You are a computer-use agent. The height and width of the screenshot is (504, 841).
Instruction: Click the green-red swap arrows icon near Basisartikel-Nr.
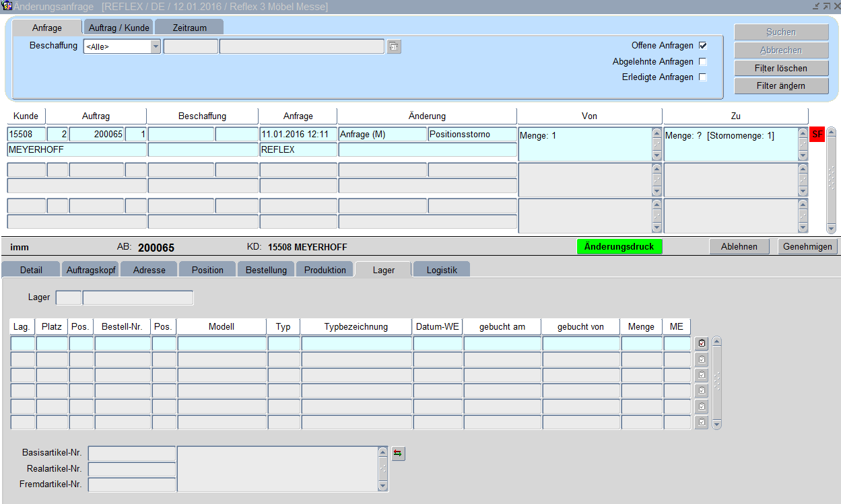tap(398, 454)
